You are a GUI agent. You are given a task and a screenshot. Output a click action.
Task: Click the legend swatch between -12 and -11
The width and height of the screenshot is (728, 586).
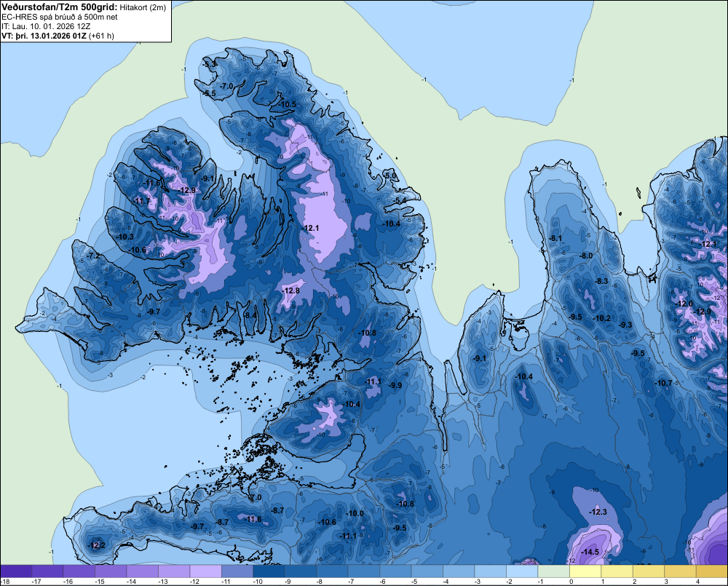206,571
